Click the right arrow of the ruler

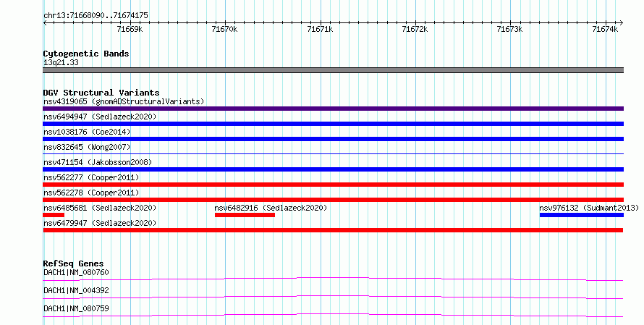[622, 23]
